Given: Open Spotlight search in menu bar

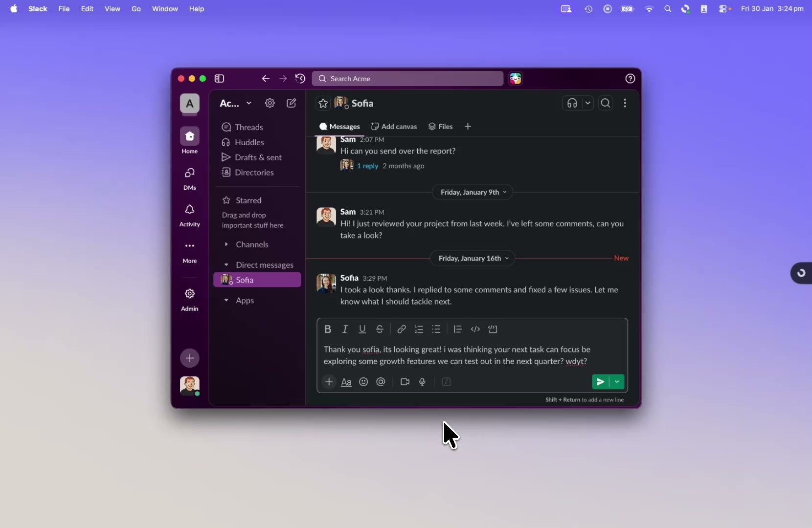Looking at the screenshot, I should pyautogui.click(x=668, y=9).
